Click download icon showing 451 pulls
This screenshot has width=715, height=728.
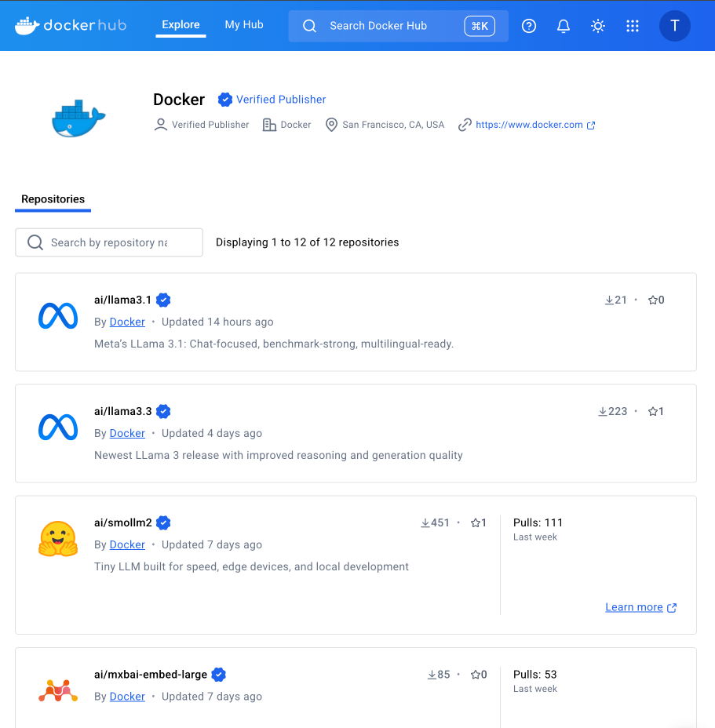tap(425, 523)
